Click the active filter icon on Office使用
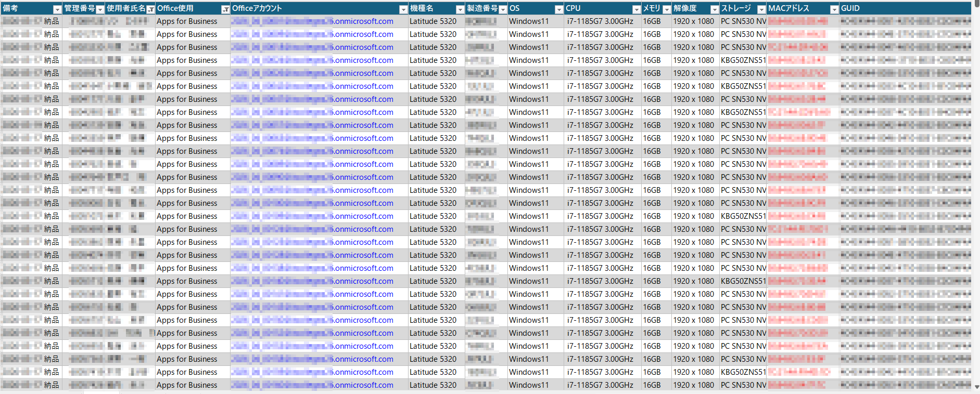This screenshot has width=980, height=394. point(225,9)
